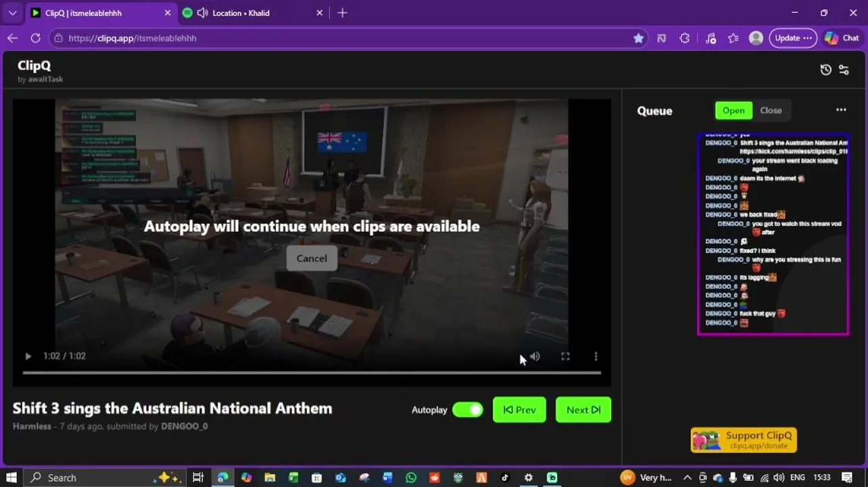Open browser profile avatar

point(756,39)
